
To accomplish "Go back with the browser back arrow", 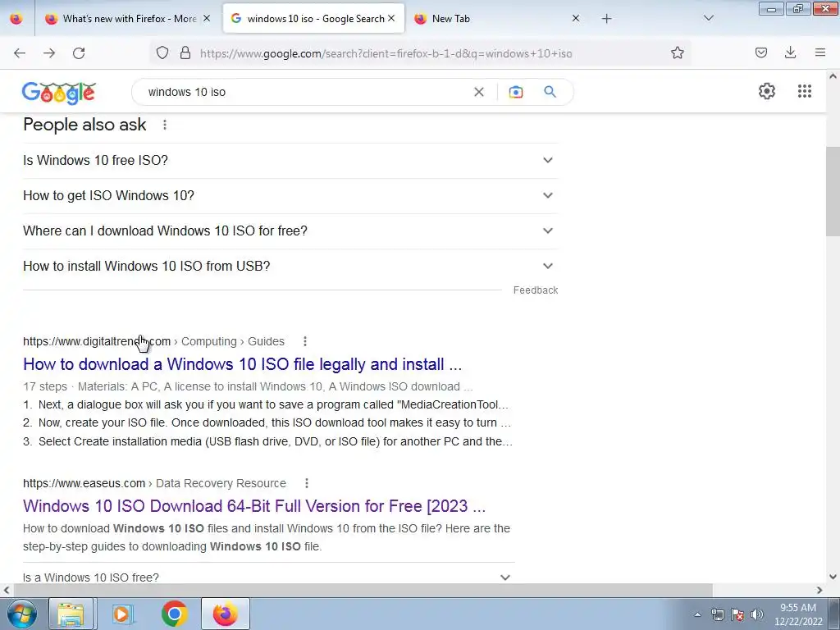I will [x=20, y=53].
